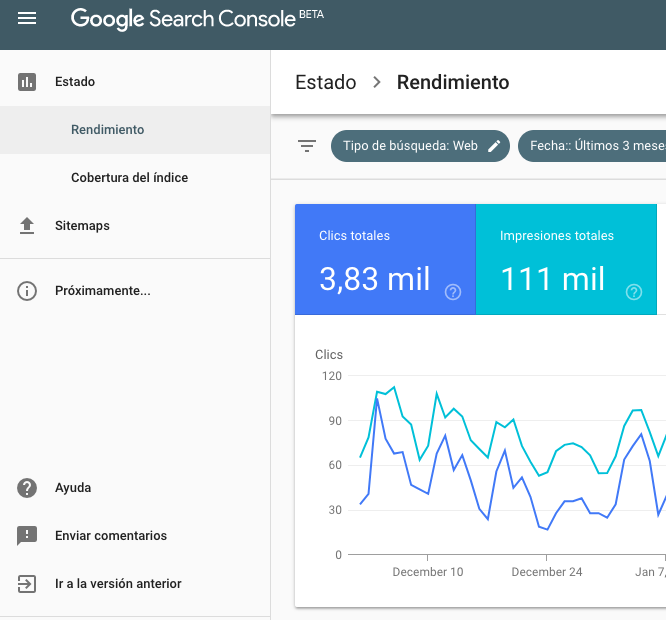Show help for Clics totales
The image size is (666, 620).
[x=453, y=292]
